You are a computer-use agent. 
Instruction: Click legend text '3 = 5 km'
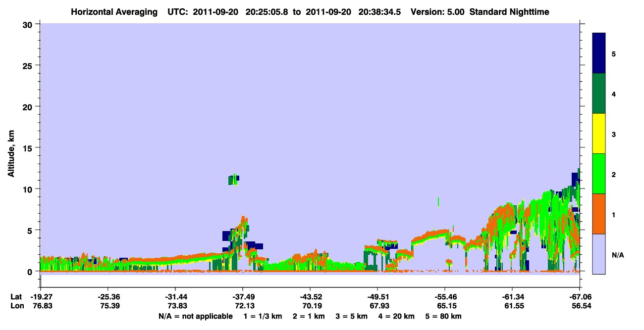352,316
